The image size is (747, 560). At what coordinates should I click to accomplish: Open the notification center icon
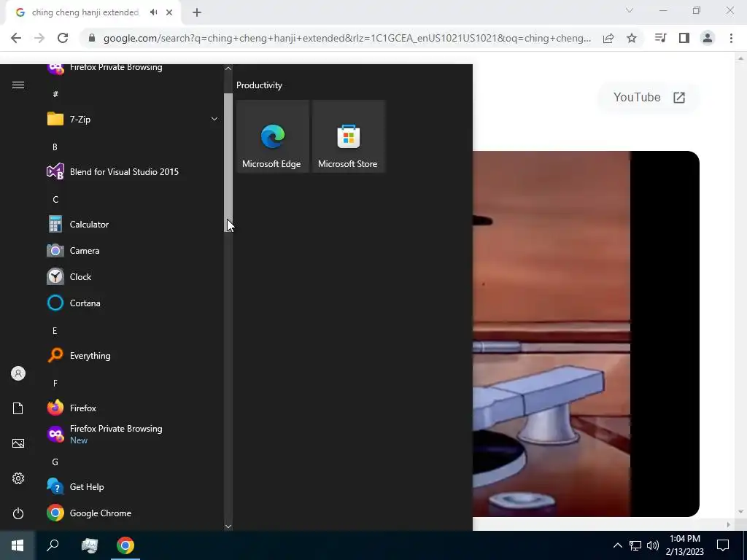pyautogui.click(x=723, y=545)
